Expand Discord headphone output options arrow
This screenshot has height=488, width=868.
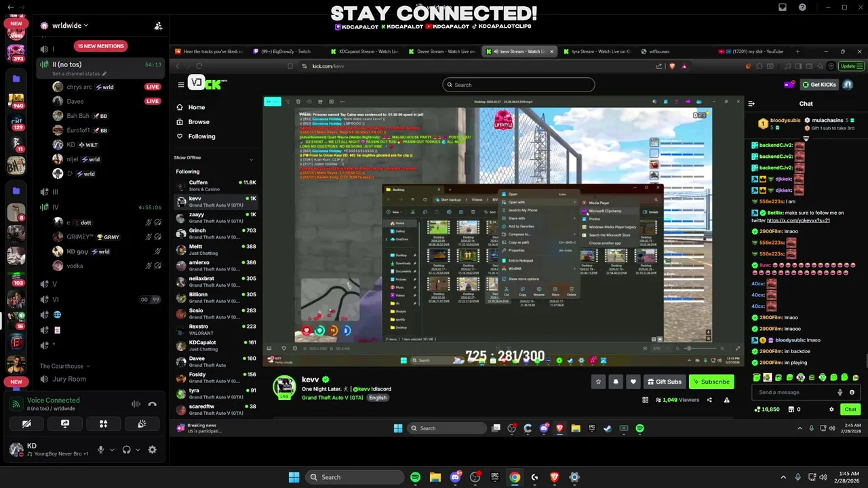coord(137,449)
